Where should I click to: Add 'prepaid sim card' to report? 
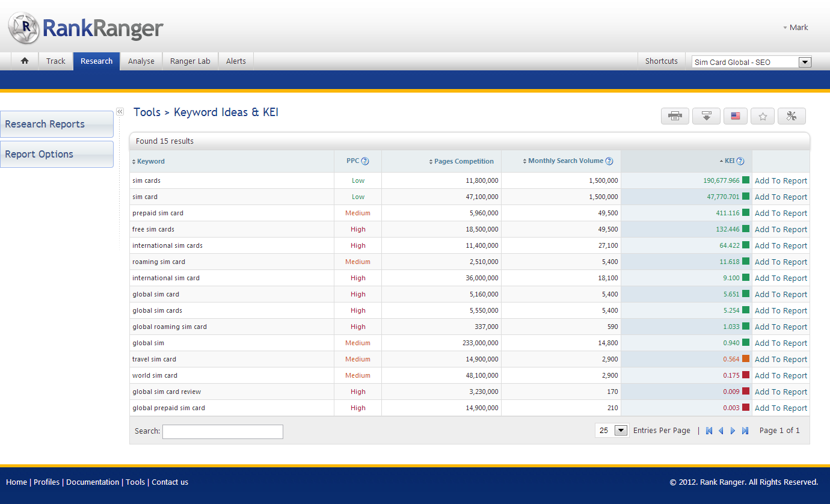tap(781, 214)
